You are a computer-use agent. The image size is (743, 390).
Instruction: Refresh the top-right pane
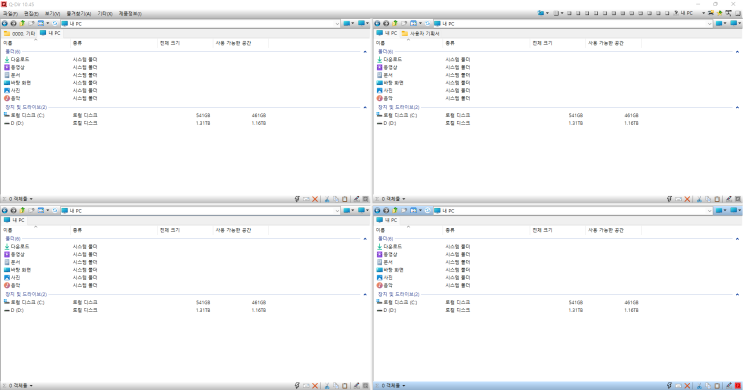click(x=428, y=23)
